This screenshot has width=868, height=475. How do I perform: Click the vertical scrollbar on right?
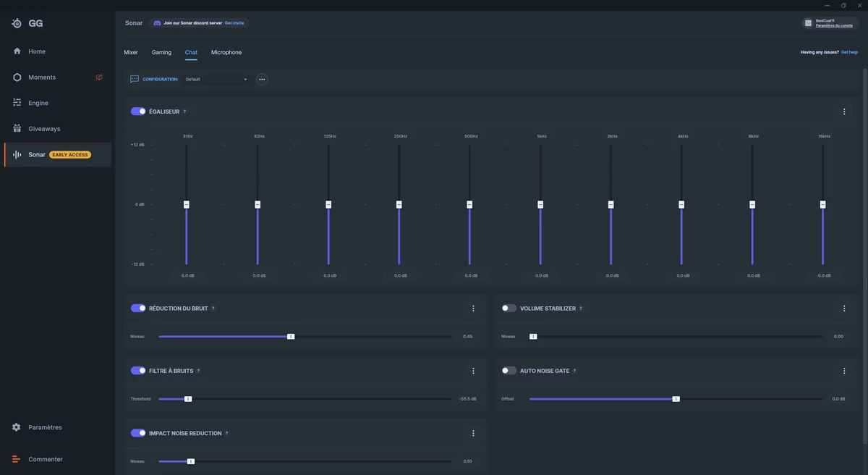tap(865, 257)
